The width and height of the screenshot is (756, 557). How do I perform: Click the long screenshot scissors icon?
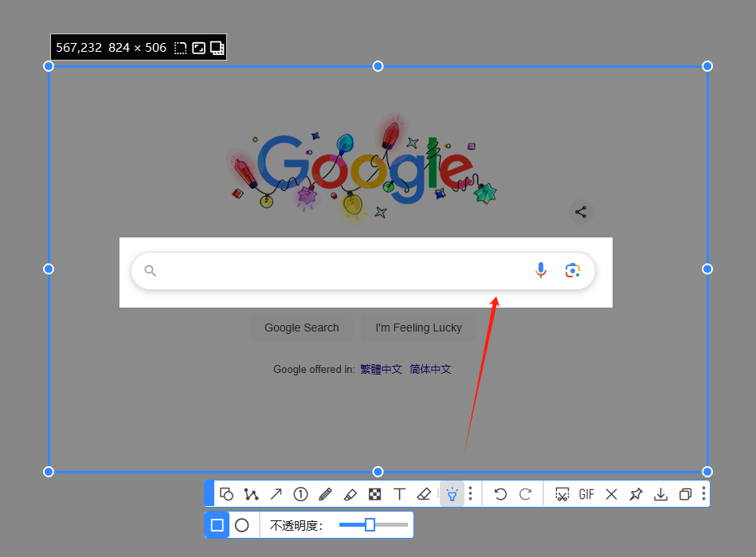tap(562, 494)
